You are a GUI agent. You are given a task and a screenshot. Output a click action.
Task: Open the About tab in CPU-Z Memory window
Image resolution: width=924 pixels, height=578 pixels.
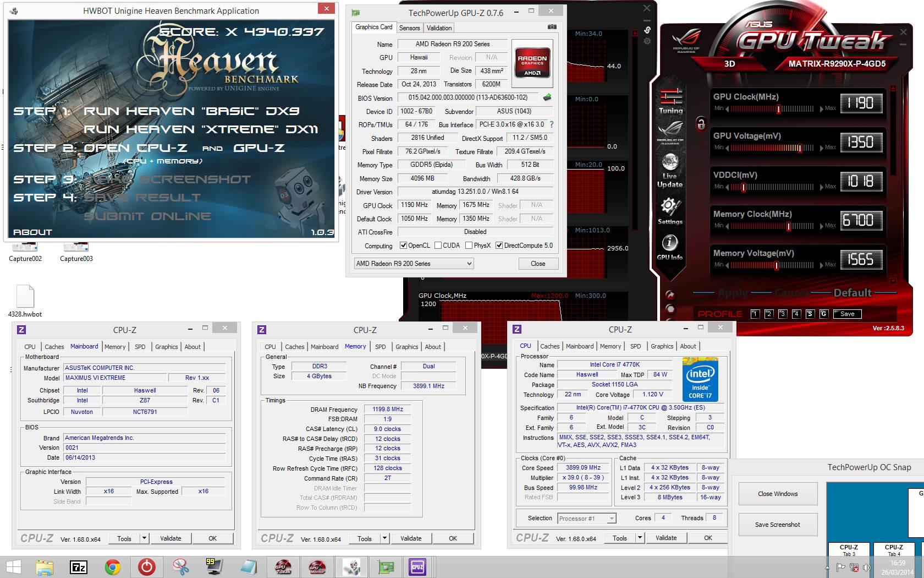click(x=433, y=347)
